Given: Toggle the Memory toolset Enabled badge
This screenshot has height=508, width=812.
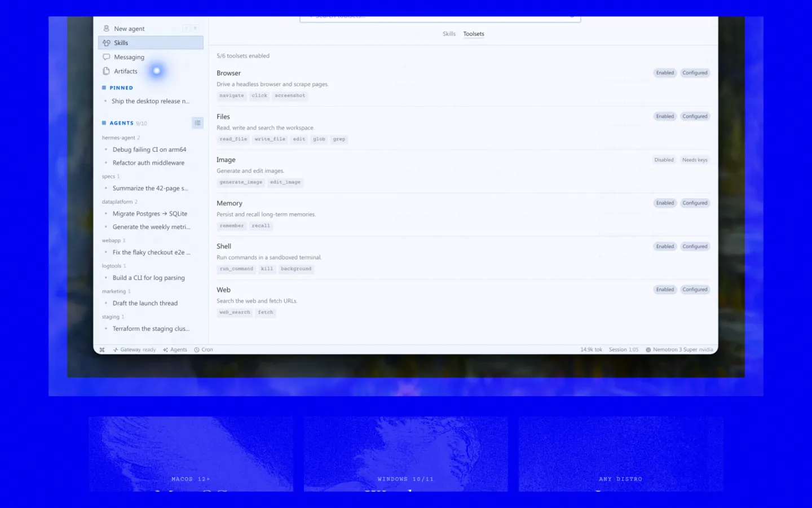Looking at the screenshot, I should (665, 203).
